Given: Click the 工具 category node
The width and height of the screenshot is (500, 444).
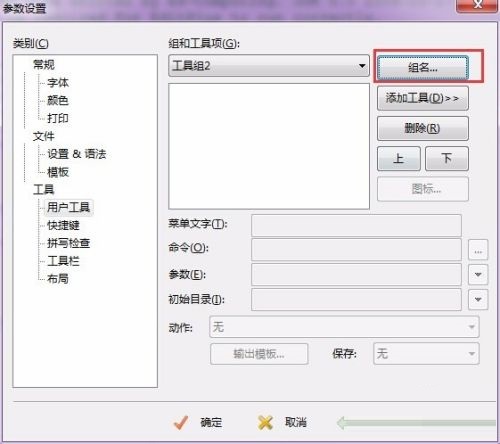Looking at the screenshot, I should point(44,190).
